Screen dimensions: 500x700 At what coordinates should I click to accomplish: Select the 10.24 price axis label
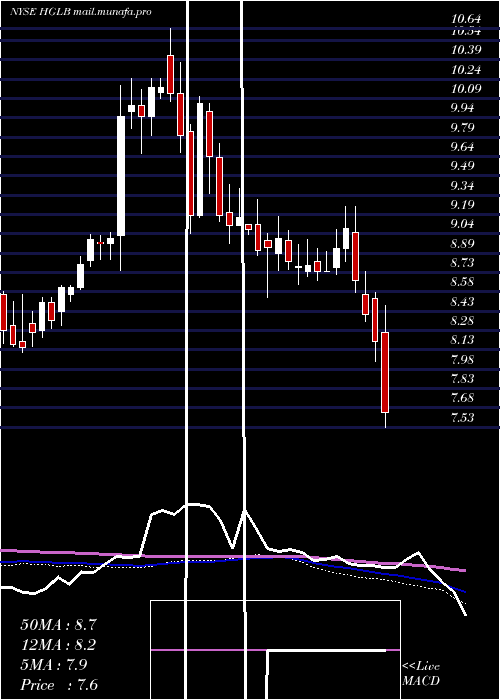(x=466, y=69)
